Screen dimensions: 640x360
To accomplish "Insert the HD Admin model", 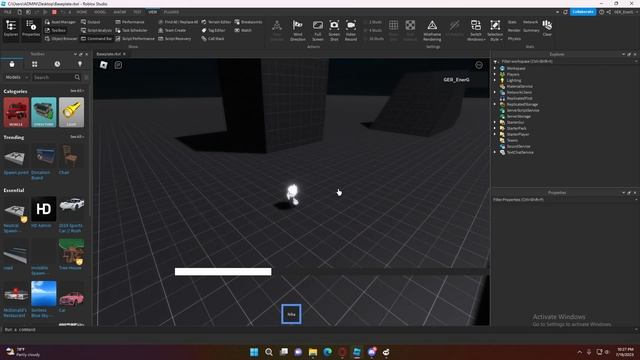I will point(43,209).
